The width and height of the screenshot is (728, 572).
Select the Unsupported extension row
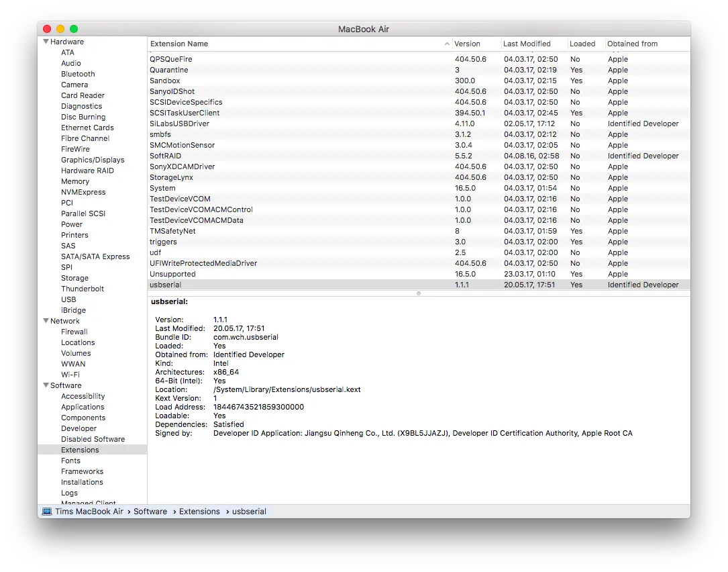tap(419, 274)
